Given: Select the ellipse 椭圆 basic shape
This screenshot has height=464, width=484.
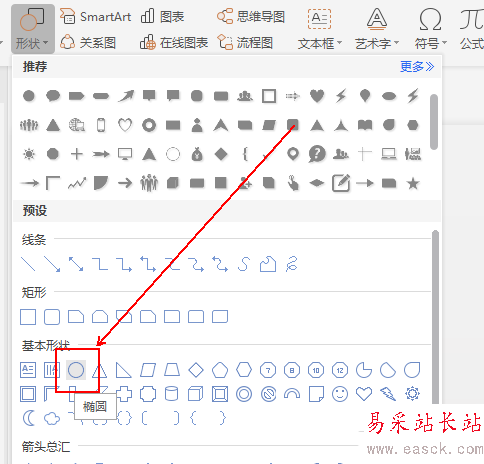Looking at the screenshot, I should [76, 370].
